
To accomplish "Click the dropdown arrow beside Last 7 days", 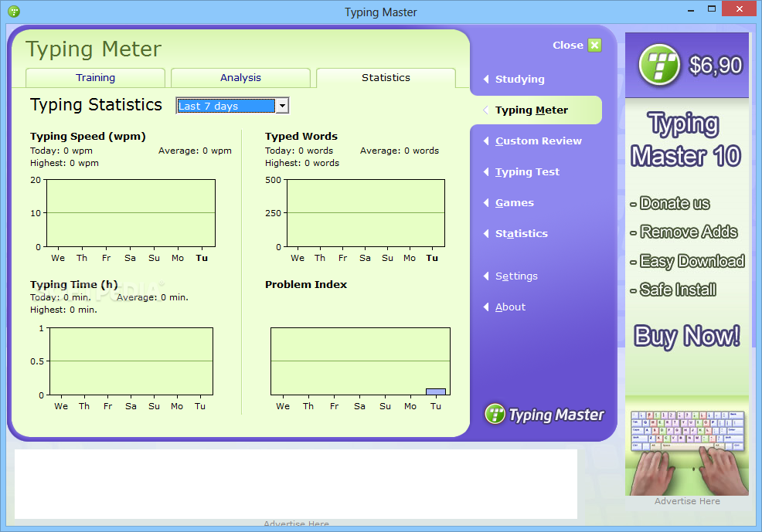I will (x=282, y=106).
